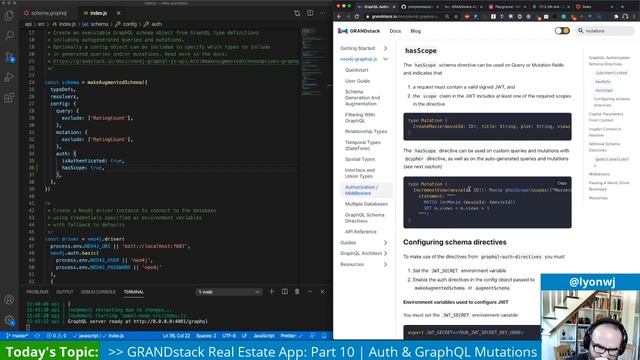Open the Docs link in site header
The height and width of the screenshot is (360, 640).
(395, 31)
